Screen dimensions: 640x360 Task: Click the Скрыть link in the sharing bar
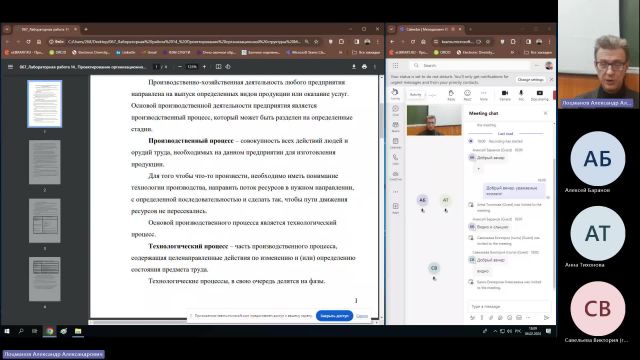pos(362,316)
